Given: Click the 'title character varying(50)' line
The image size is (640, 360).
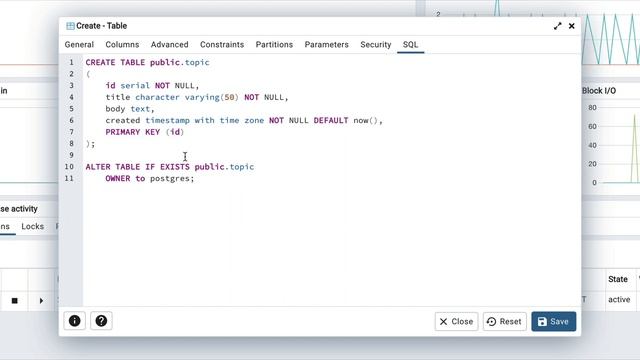Looking at the screenshot, I should (x=197, y=97).
